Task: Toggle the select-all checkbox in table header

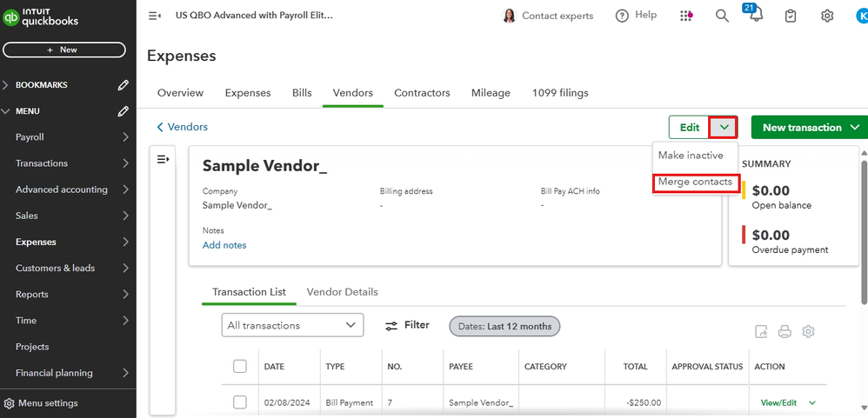Action: pos(240,367)
